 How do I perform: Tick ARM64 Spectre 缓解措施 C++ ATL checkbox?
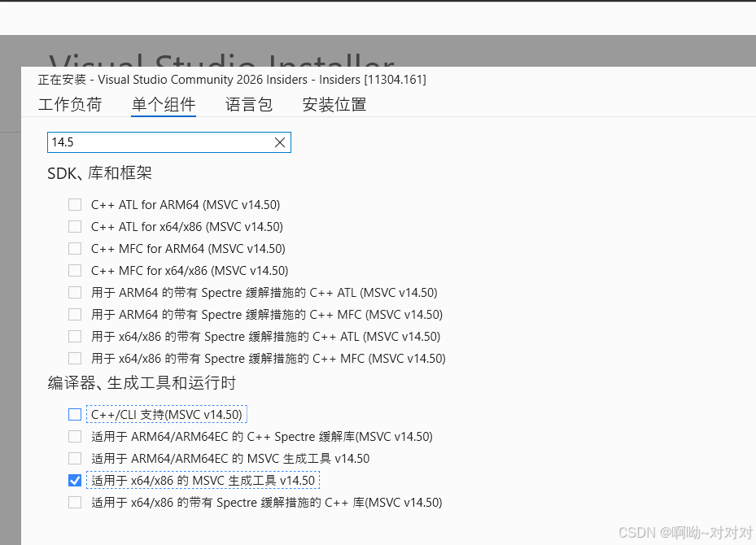point(75,293)
